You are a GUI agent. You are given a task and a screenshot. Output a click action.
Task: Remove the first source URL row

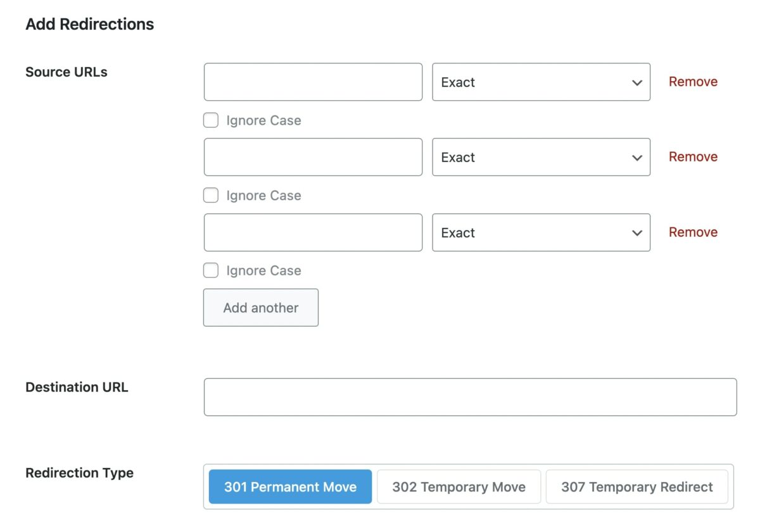pos(693,81)
